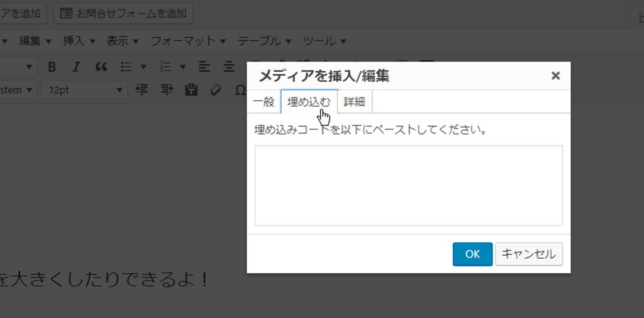
Task: Apply blockquote formatting
Action: 101,67
